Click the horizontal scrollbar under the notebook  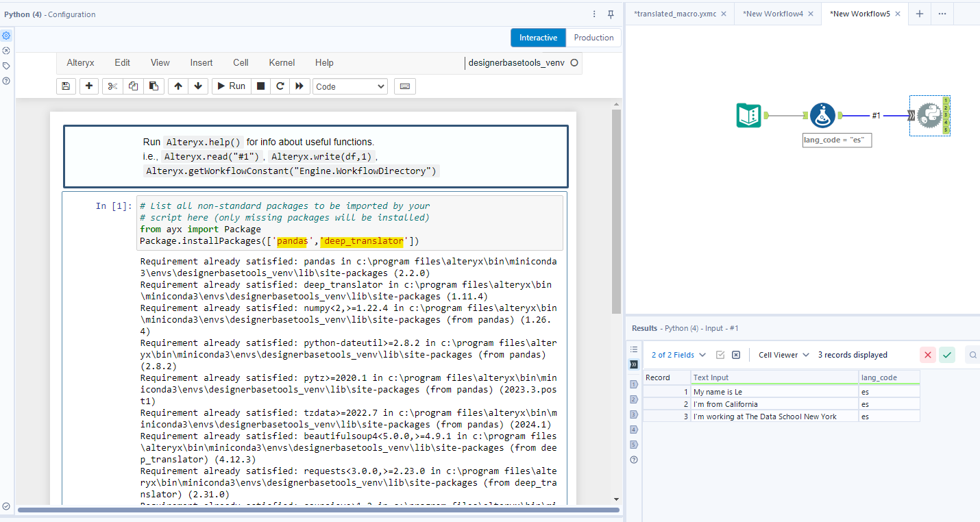tap(315, 510)
